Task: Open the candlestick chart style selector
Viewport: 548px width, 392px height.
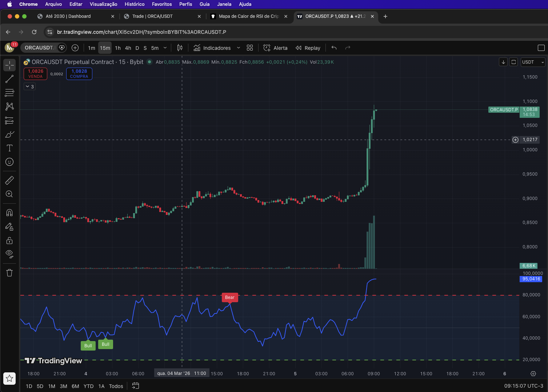Action: click(x=180, y=48)
